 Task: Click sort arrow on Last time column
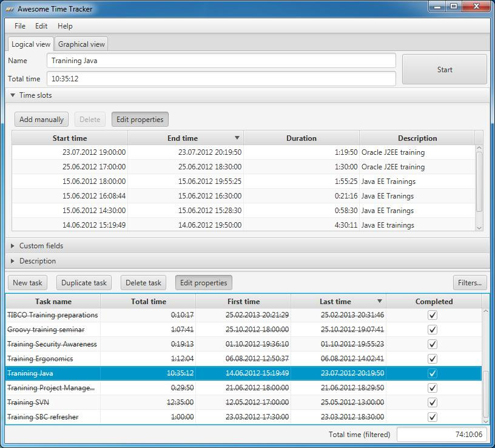(x=380, y=301)
